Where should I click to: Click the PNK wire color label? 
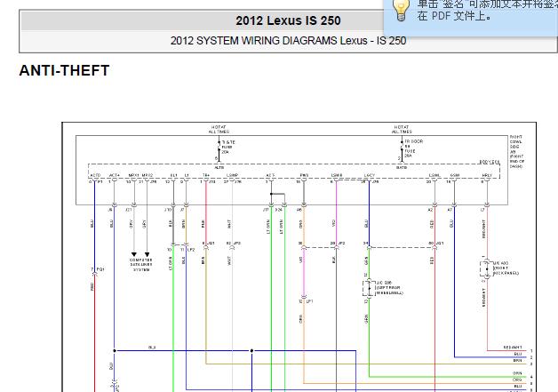click(x=203, y=224)
